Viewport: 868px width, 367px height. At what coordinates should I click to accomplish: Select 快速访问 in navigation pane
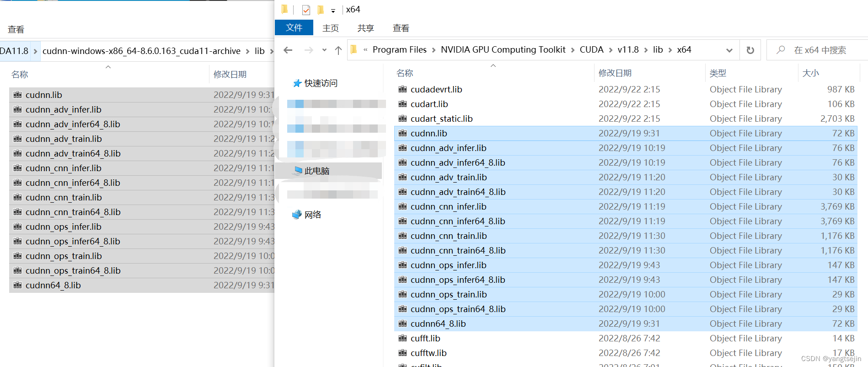tap(321, 83)
